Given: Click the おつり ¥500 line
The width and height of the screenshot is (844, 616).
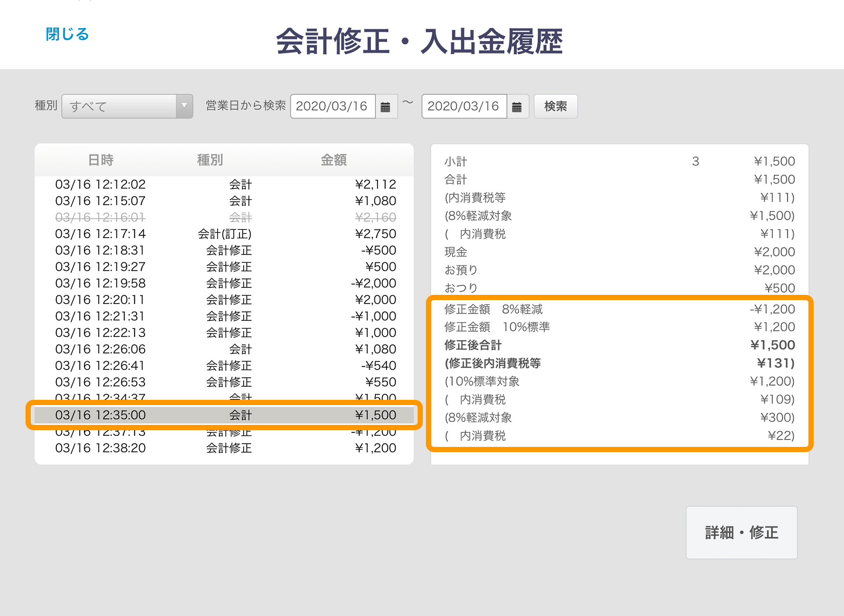Looking at the screenshot, I should coord(619,288).
